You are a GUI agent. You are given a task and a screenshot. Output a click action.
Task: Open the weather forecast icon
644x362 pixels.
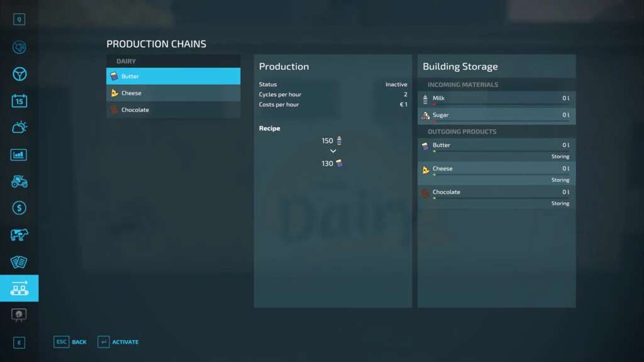pos(19,128)
